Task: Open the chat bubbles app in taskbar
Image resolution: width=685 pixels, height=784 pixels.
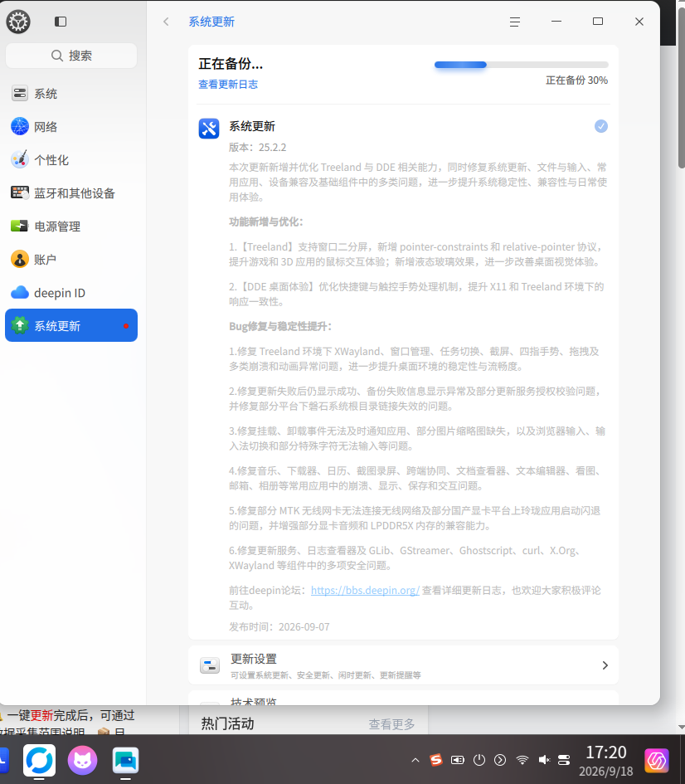Action: 125,761
